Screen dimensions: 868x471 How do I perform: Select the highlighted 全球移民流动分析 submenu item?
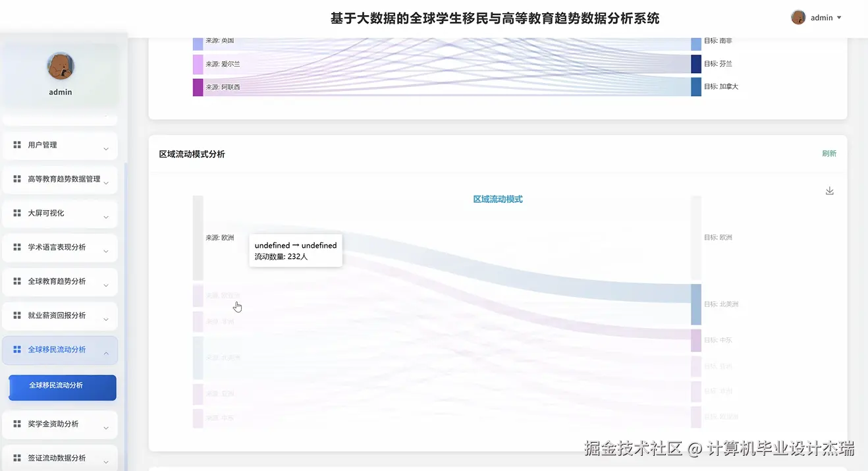63,387
